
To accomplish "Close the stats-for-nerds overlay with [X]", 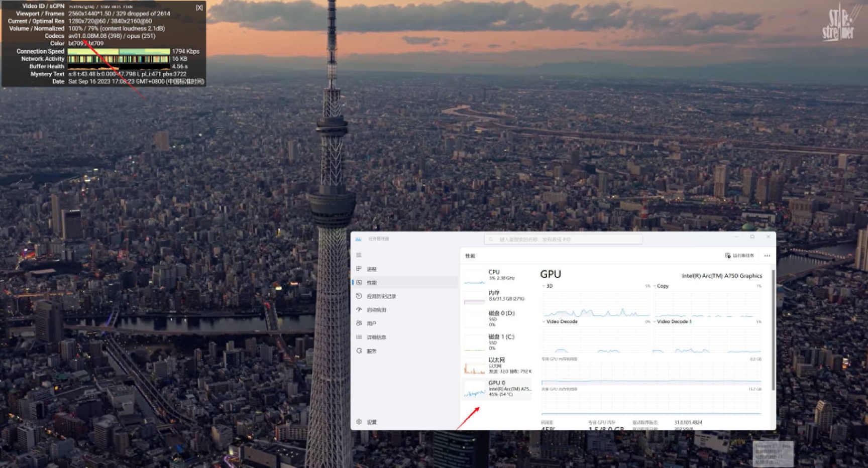I will tap(199, 8).
